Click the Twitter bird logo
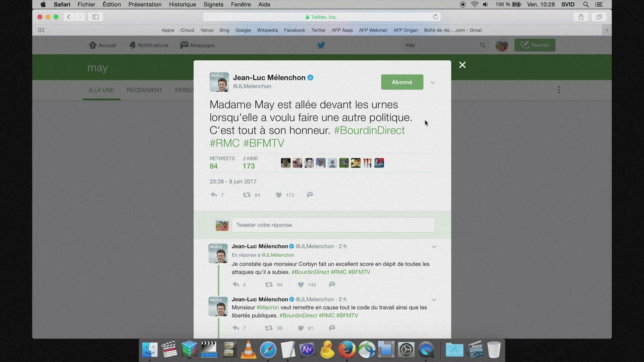The width and height of the screenshot is (644, 362). [x=321, y=45]
